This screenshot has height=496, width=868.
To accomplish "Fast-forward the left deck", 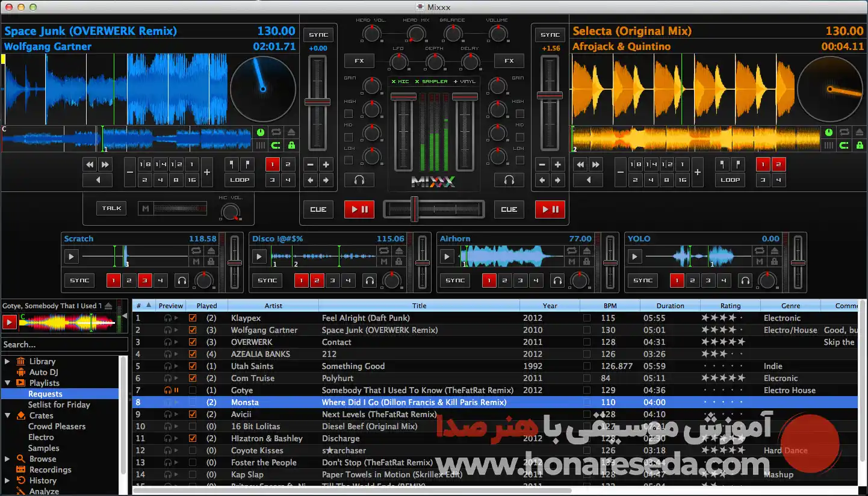I will coord(105,164).
